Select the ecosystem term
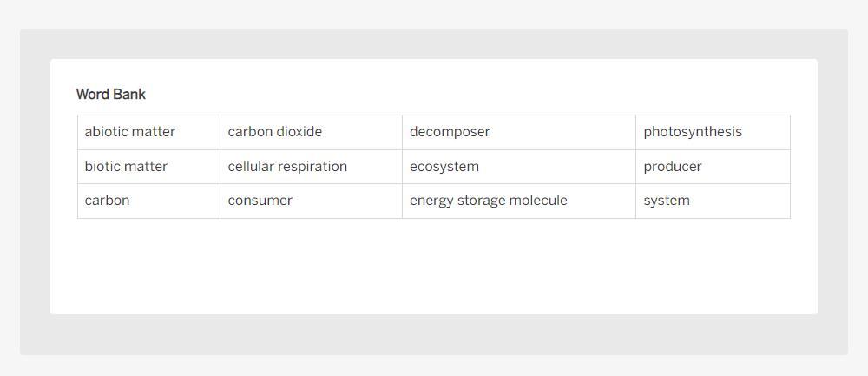 pyautogui.click(x=444, y=167)
